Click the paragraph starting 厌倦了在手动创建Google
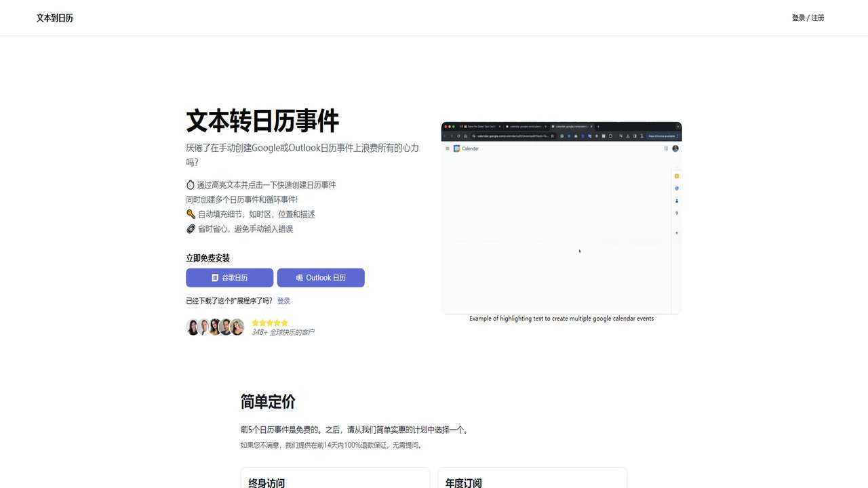This screenshot has height=488, width=868. [x=302, y=155]
